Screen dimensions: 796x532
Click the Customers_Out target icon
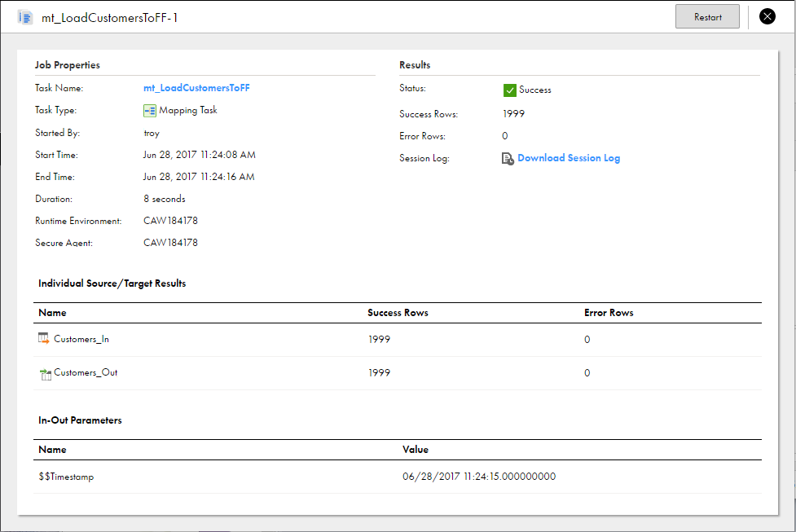coord(45,374)
